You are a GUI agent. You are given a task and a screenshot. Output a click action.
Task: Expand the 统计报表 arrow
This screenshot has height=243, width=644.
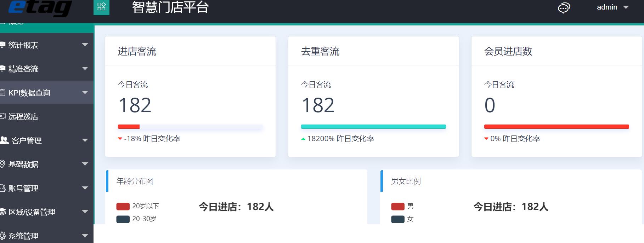pyautogui.click(x=85, y=45)
